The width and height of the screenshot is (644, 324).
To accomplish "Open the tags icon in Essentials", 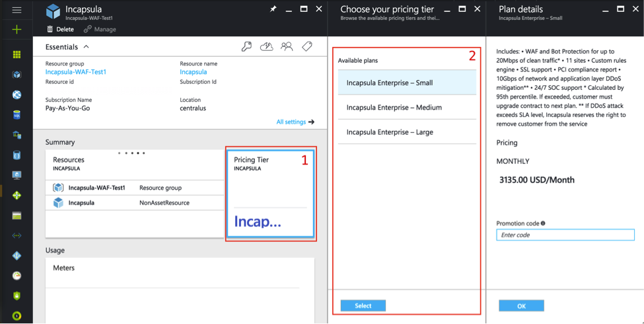I will tap(306, 46).
